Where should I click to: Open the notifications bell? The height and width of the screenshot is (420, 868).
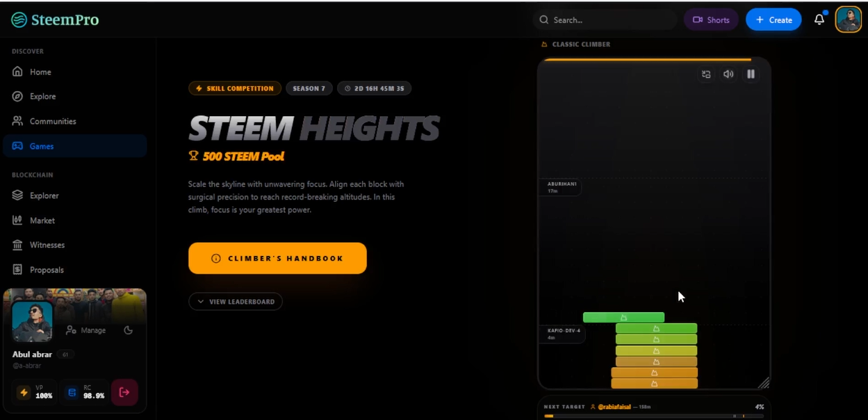click(x=819, y=19)
